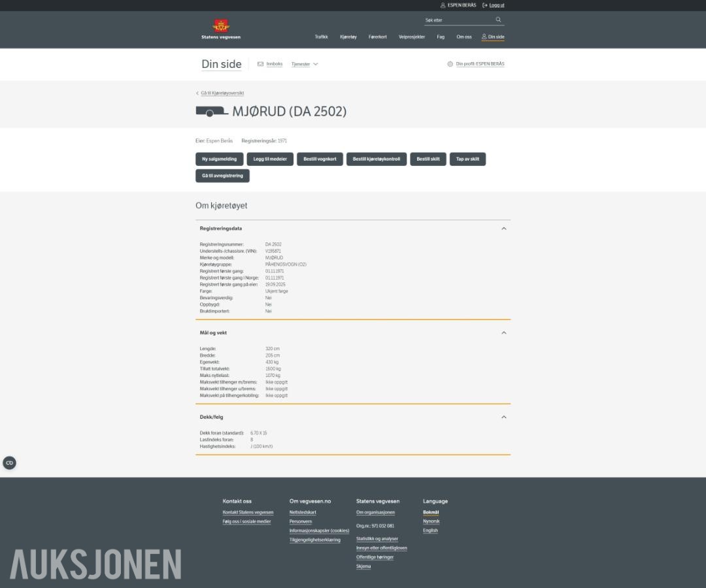706x588 pixels.
Task: Click the profile gear icon
Action: click(x=450, y=64)
